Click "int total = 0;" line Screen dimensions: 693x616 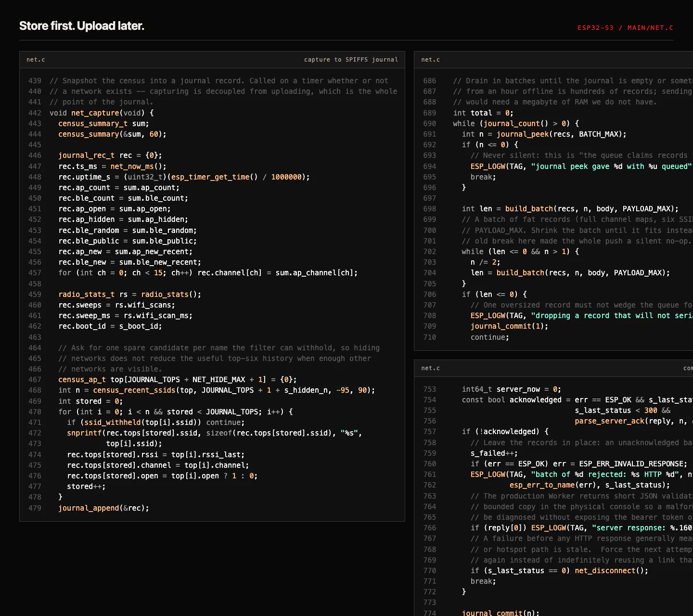tap(483, 113)
